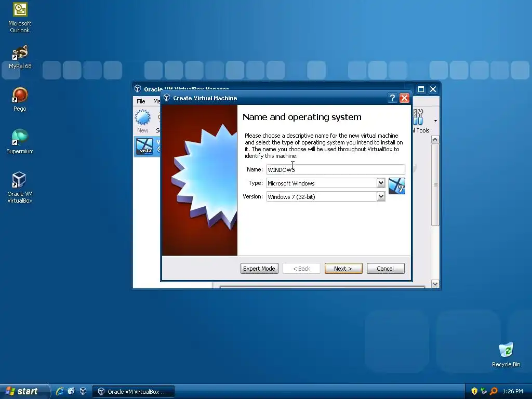The height and width of the screenshot is (399, 532).
Task: Click the Next button
Action: 343,269
